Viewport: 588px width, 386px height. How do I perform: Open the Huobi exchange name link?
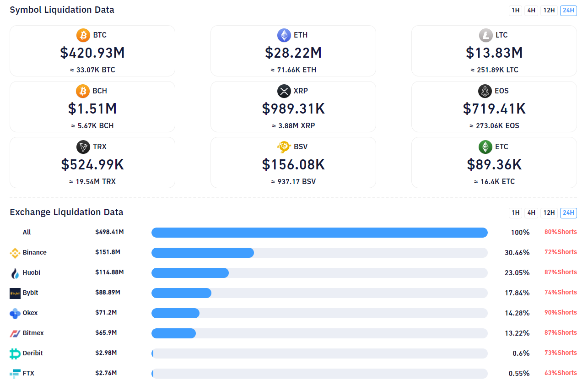(x=32, y=272)
